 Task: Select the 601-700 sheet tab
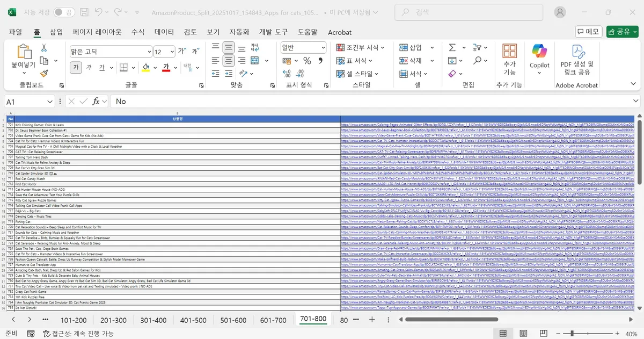273,320
